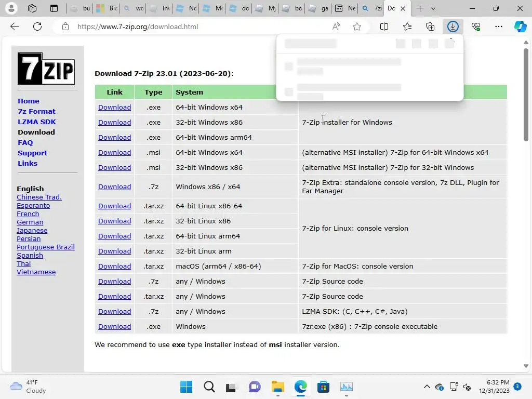The height and width of the screenshot is (399, 532).
Task: Open Settings and more ellipsis menu
Action: point(498,26)
